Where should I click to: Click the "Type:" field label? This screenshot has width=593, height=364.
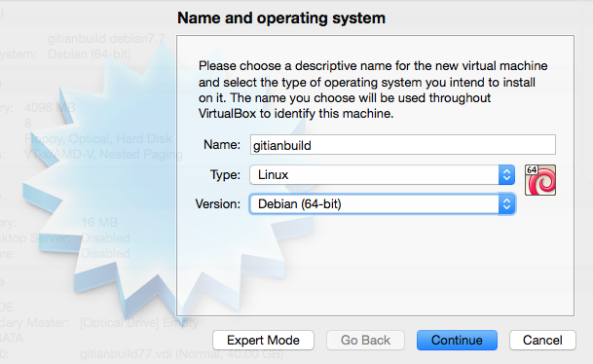pos(225,175)
